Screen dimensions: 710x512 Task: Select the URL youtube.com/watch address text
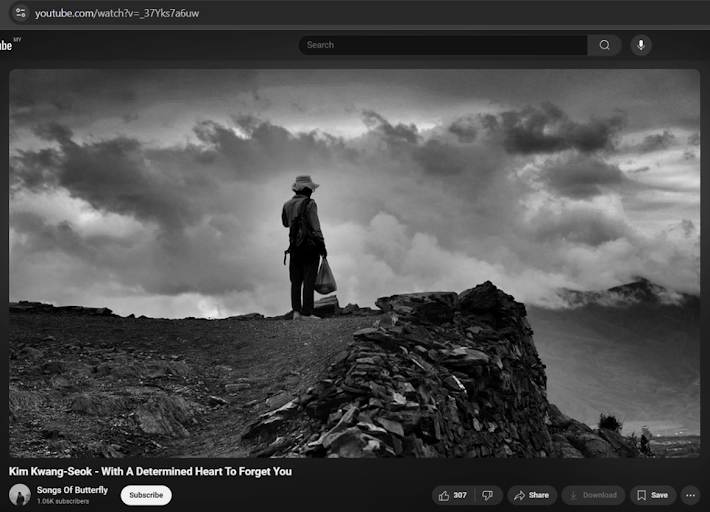[117, 13]
